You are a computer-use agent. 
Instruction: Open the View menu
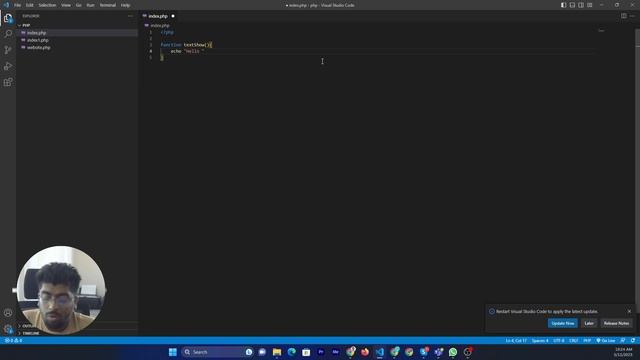[66, 5]
